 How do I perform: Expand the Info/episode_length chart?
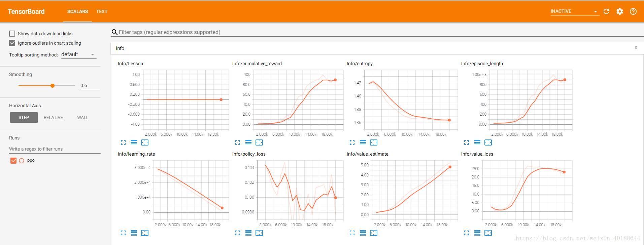click(x=467, y=142)
